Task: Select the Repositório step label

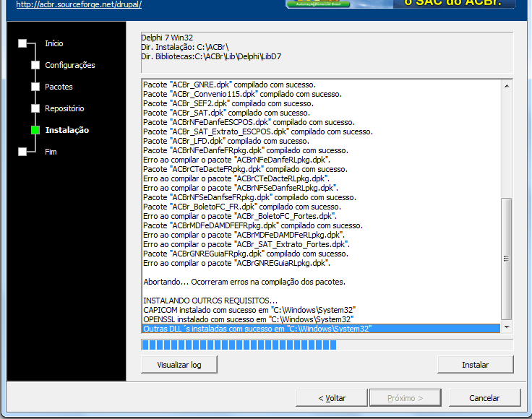Action: coord(64,108)
